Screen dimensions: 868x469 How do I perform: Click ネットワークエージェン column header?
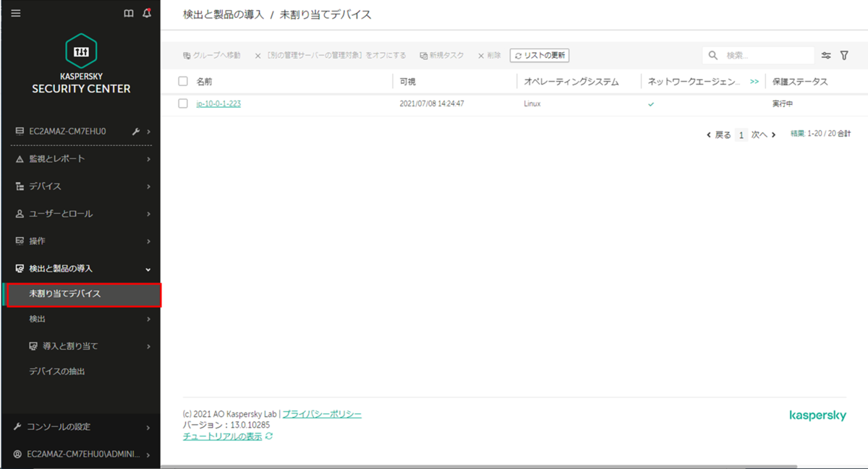pyautogui.click(x=694, y=82)
